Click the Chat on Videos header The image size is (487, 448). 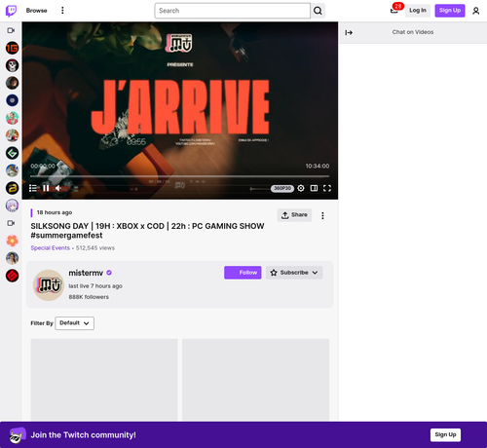tap(413, 32)
